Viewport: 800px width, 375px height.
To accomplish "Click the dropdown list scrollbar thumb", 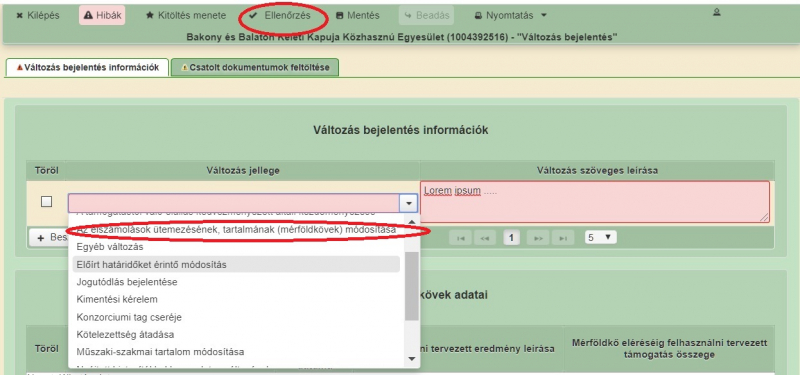I will (x=412, y=286).
